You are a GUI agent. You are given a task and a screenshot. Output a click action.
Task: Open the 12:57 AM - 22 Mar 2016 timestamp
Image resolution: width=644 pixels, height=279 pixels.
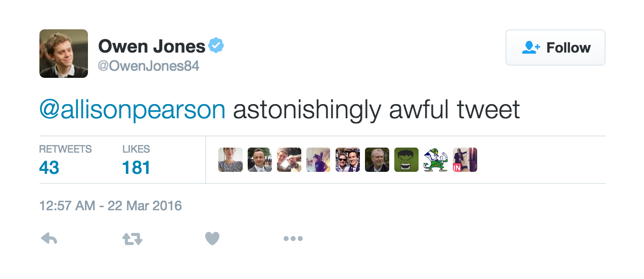[110, 206]
